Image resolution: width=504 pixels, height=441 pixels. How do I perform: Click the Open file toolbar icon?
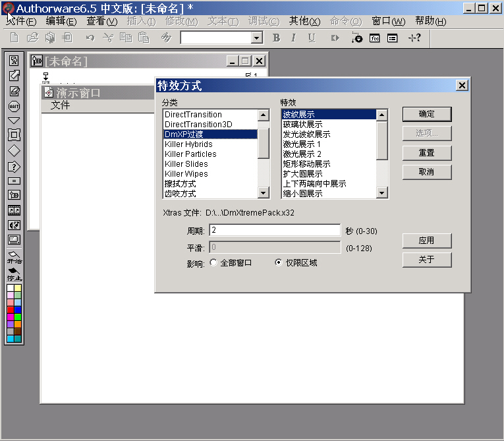(32, 38)
